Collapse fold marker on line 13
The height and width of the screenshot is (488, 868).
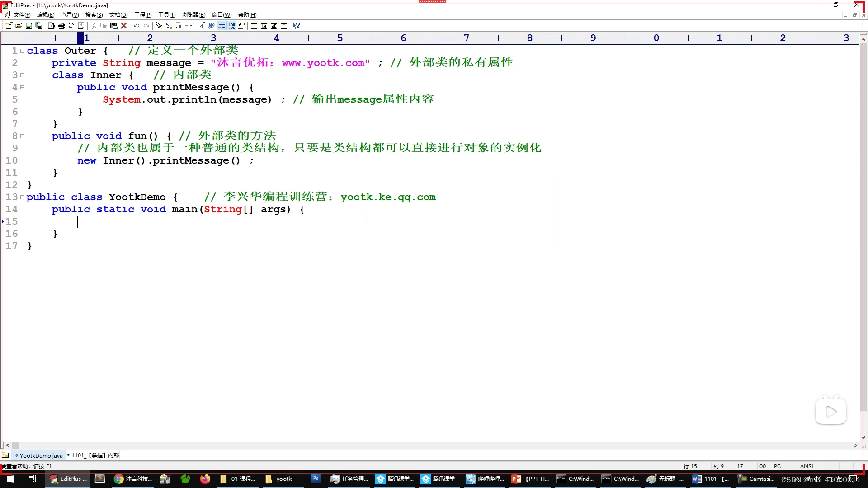[x=22, y=197]
